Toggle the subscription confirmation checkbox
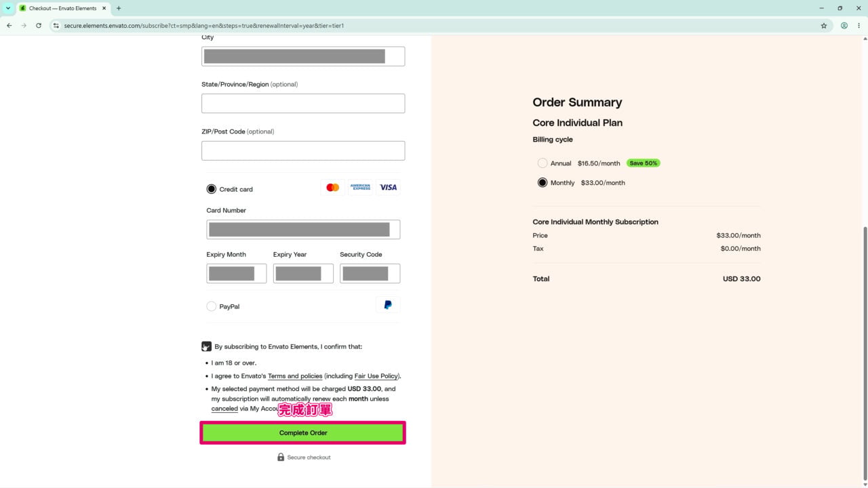This screenshot has width=868, height=488. (x=207, y=346)
